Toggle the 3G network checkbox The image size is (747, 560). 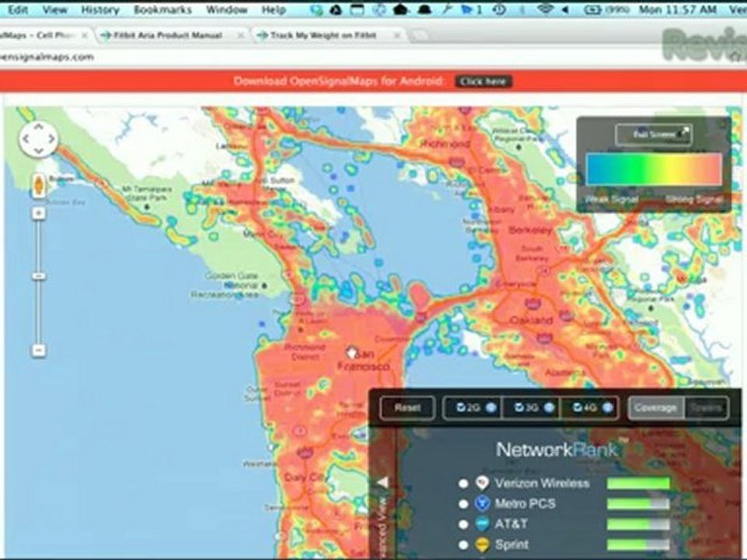(519, 408)
